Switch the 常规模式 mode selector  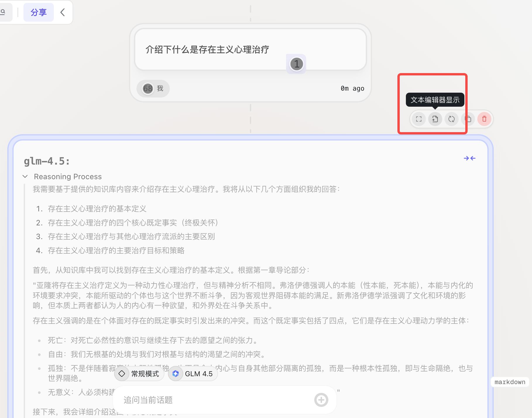[x=139, y=374]
